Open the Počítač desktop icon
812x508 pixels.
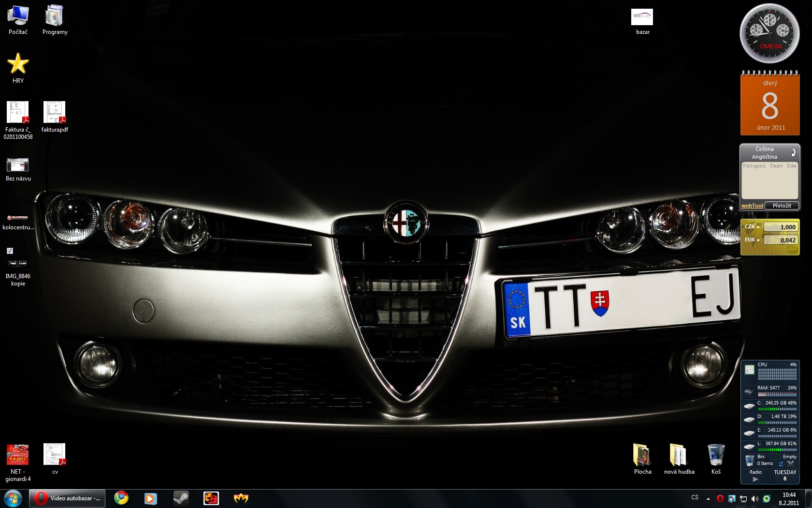coord(18,17)
